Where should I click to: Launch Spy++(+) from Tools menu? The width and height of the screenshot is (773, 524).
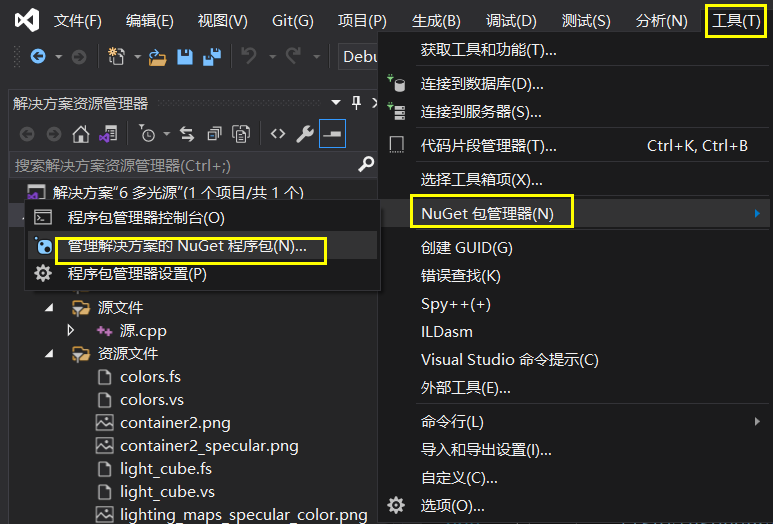pos(573,304)
